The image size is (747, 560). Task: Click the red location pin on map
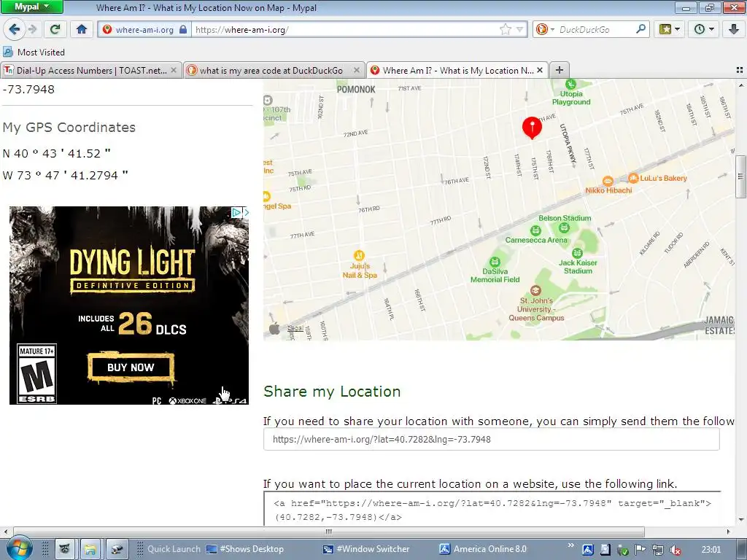coord(532,128)
